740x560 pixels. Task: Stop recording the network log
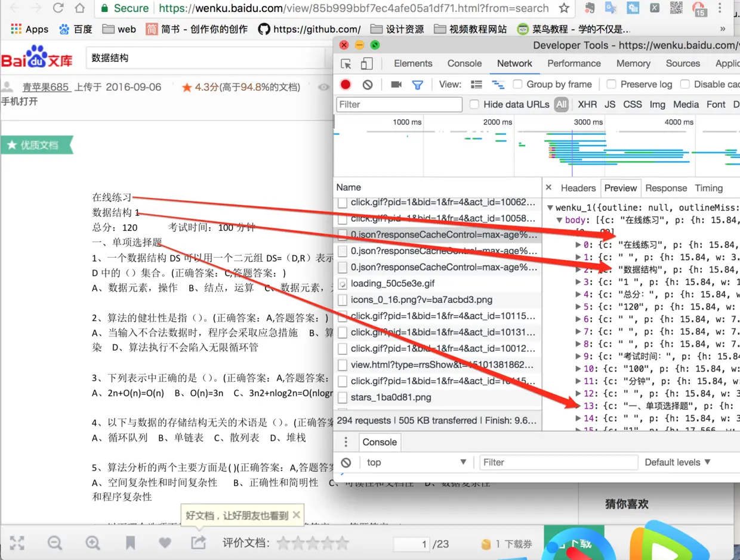click(346, 85)
